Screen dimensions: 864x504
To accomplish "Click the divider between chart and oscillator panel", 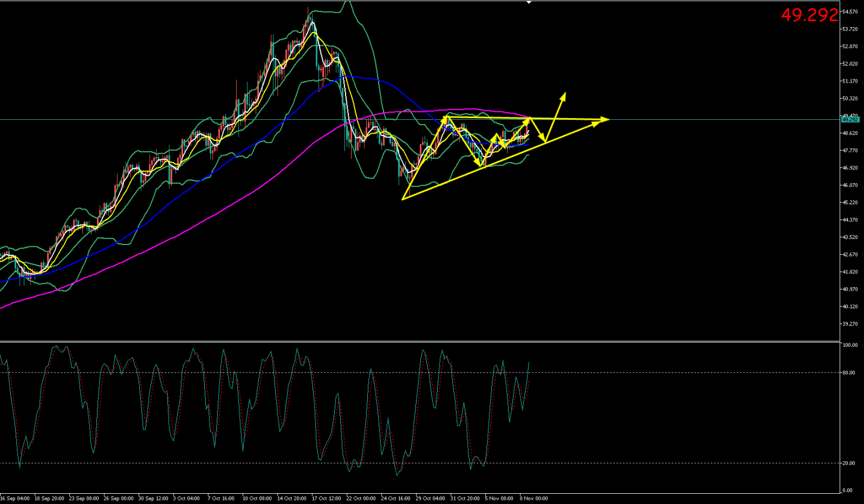I will pos(421,342).
